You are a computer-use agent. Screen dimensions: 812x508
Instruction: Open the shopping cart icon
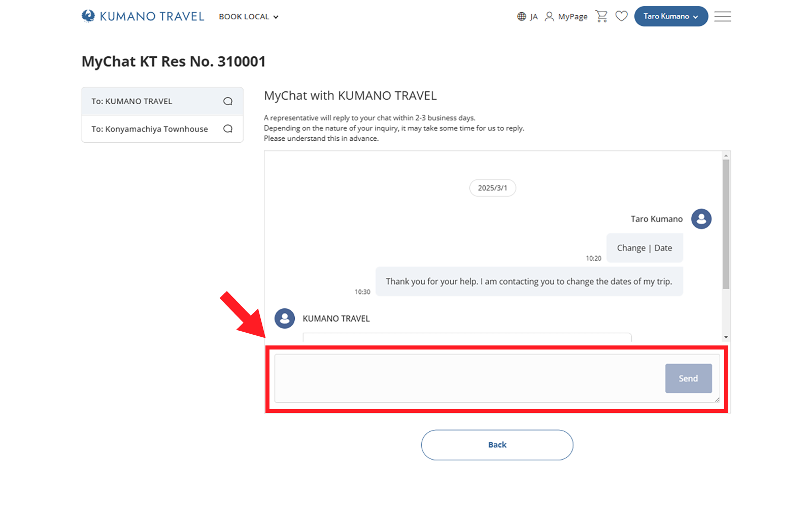(601, 16)
